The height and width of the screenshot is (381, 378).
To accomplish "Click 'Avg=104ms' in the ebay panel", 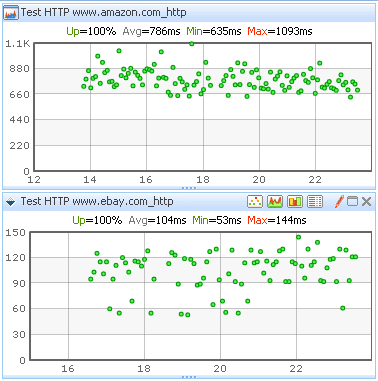I will point(157,220).
